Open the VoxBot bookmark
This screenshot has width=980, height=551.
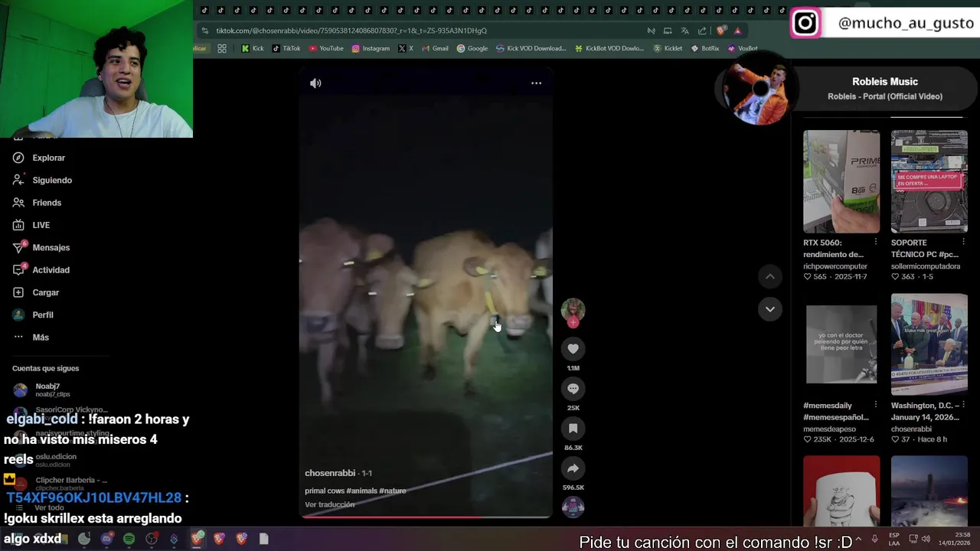pyautogui.click(x=743, y=48)
